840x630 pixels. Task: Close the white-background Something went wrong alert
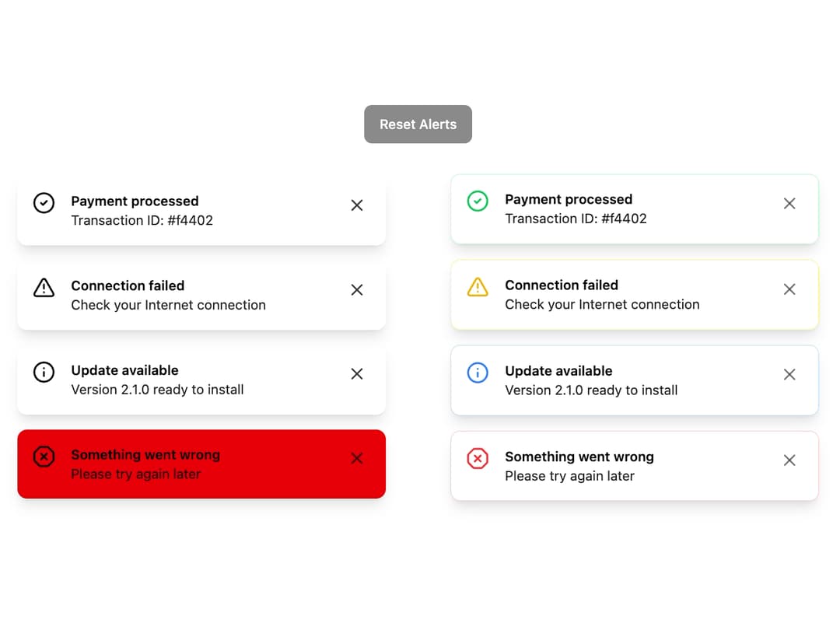[789, 460]
